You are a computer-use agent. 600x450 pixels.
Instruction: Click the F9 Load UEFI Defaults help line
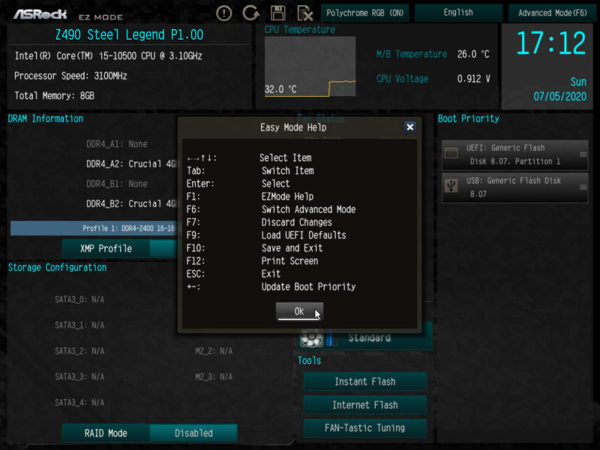[x=266, y=235]
